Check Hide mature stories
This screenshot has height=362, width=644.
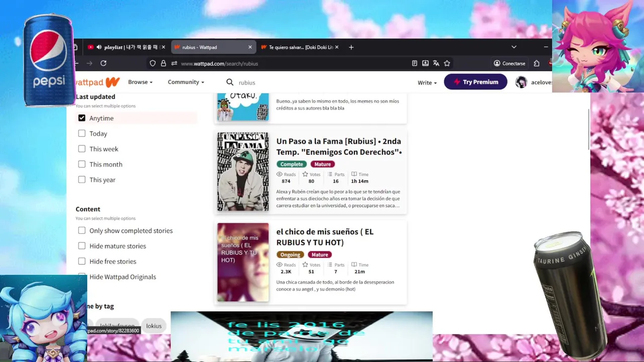[x=82, y=246]
